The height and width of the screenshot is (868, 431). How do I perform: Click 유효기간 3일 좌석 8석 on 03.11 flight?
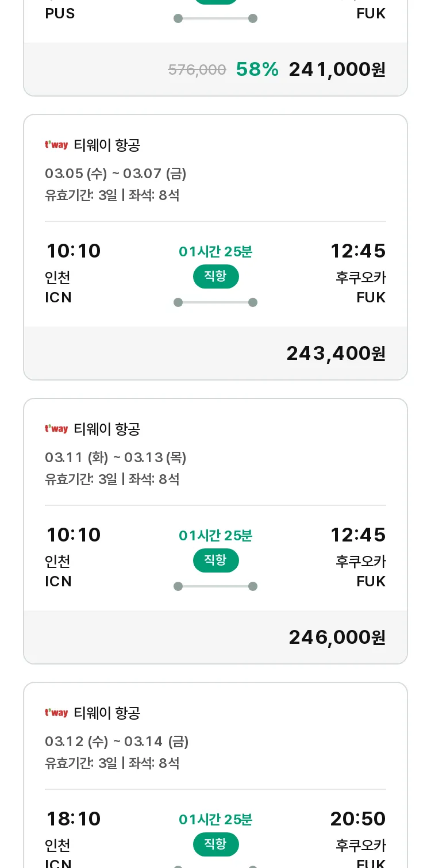(112, 479)
